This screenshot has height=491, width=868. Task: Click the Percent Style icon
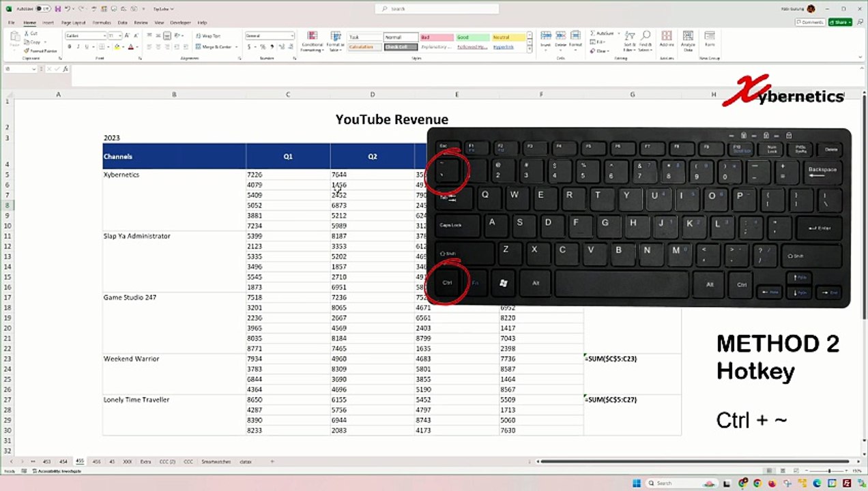[264, 47]
